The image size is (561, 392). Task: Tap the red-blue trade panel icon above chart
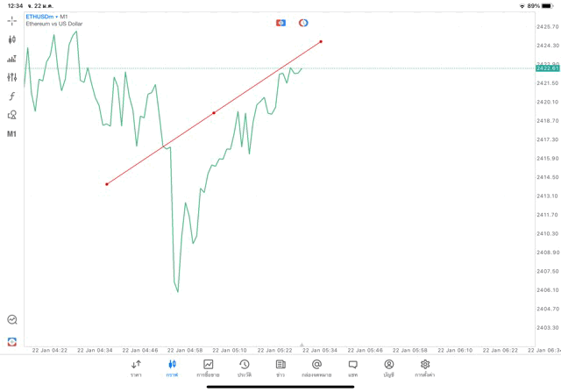pos(280,23)
